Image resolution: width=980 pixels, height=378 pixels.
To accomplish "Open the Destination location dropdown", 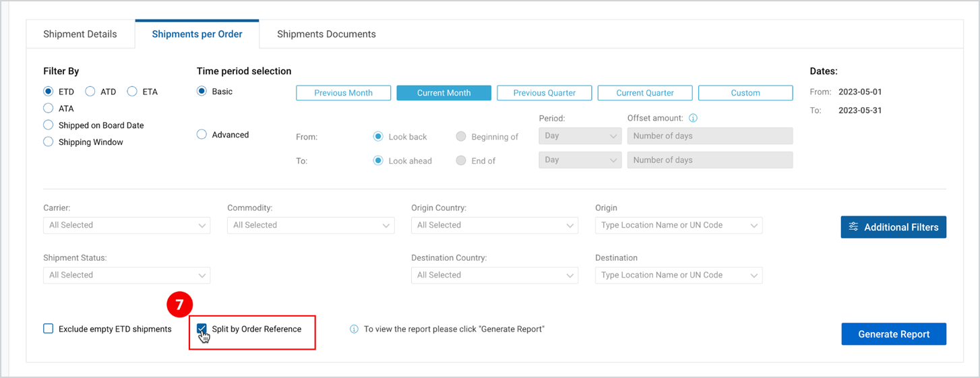I will [679, 275].
